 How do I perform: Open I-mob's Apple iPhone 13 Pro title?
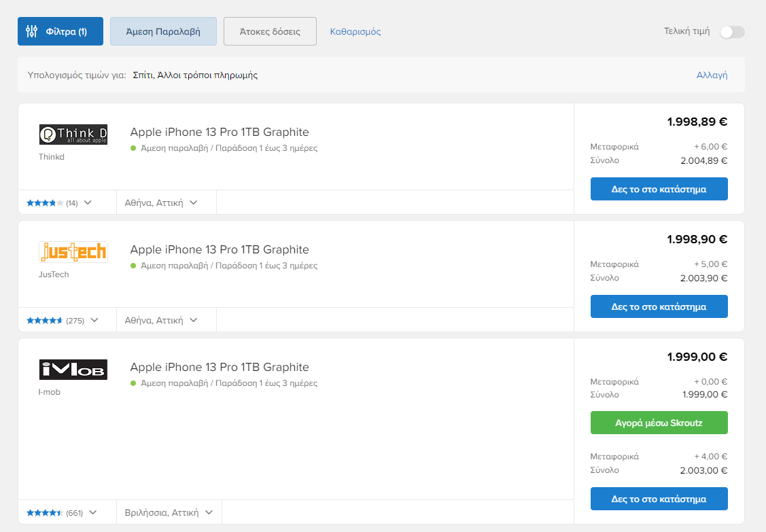[220, 368]
